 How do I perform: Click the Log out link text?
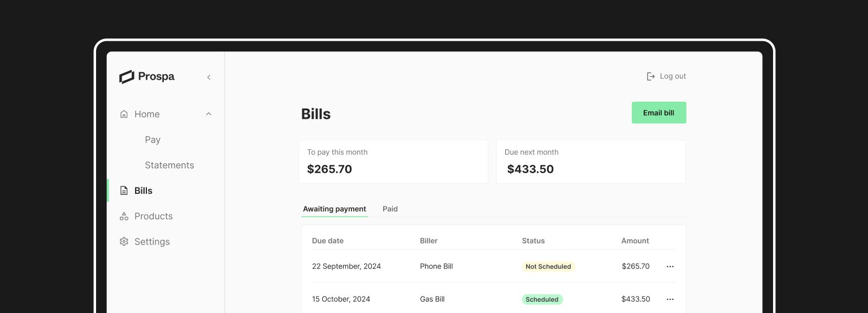673,76
